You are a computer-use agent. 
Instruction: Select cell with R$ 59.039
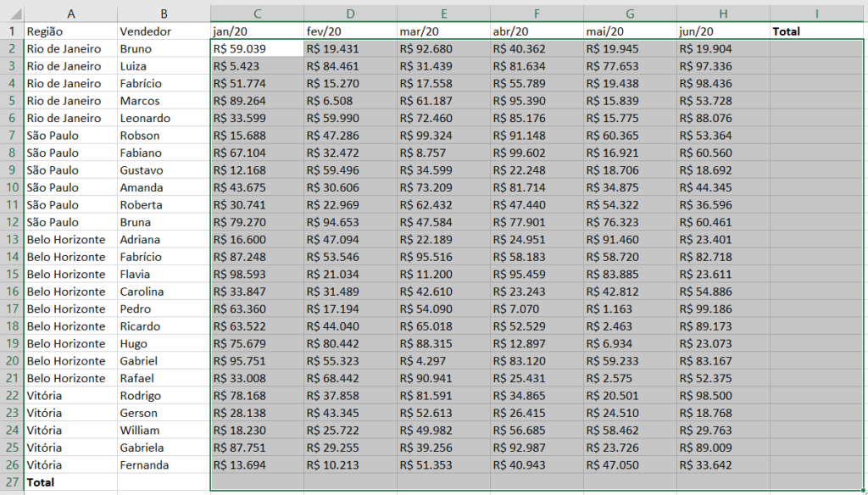[x=257, y=48]
